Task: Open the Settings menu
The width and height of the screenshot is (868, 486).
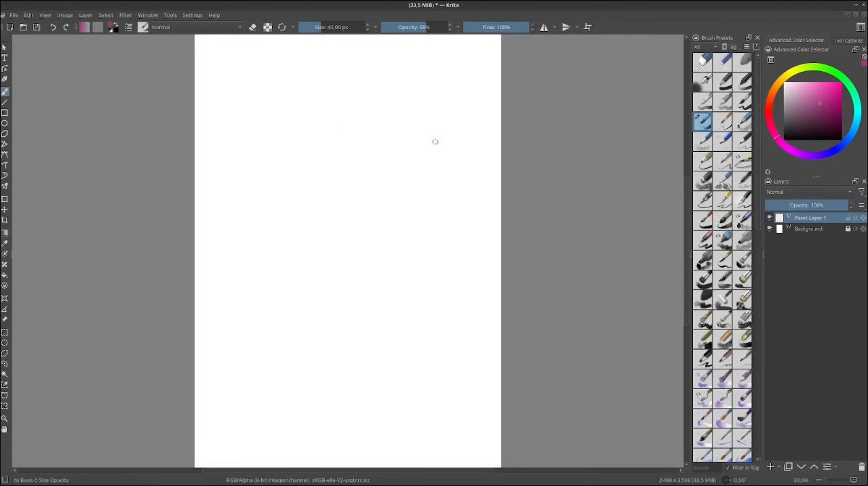Action: 193,15
